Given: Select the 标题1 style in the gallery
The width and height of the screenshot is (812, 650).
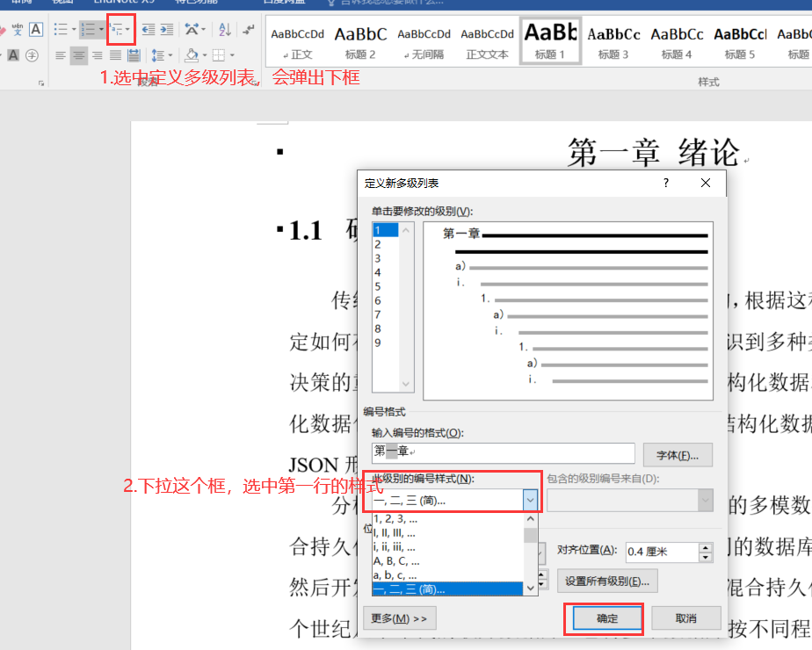Looking at the screenshot, I should tap(550, 40).
